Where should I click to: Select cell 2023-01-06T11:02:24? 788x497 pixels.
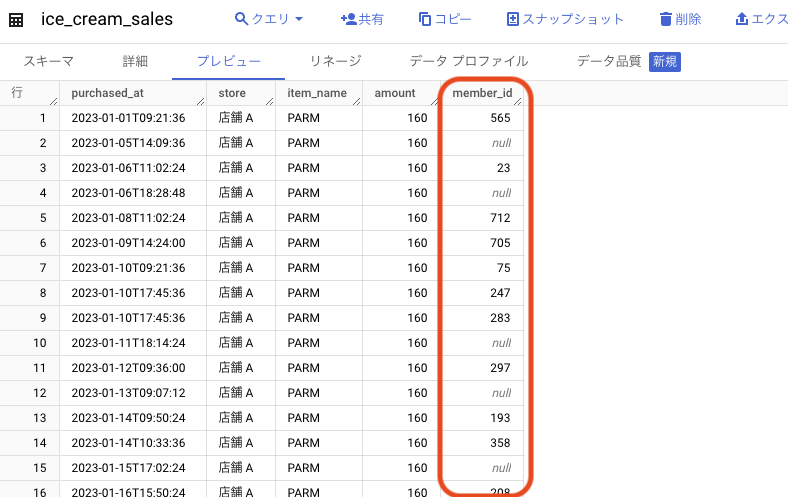(128, 168)
